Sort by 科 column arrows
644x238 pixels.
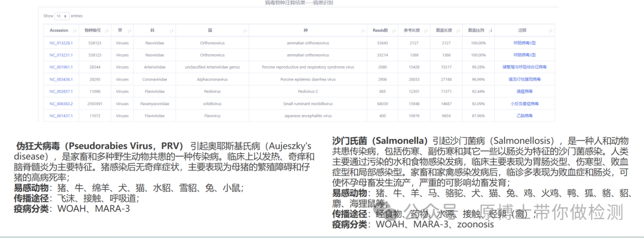172,31
